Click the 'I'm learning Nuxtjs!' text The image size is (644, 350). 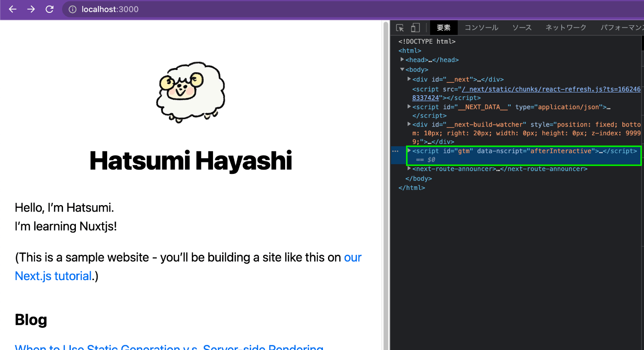(x=66, y=226)
